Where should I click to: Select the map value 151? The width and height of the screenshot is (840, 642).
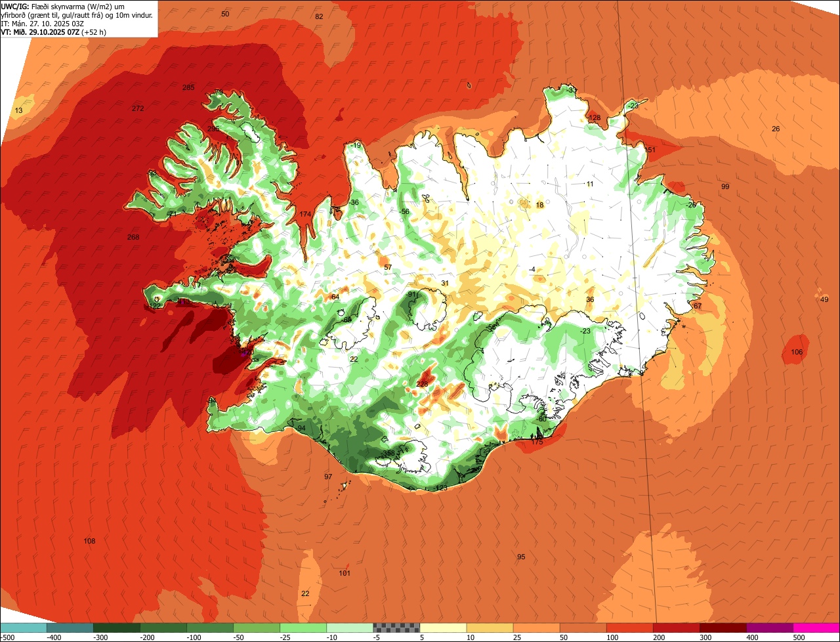(x=650, y=150)
